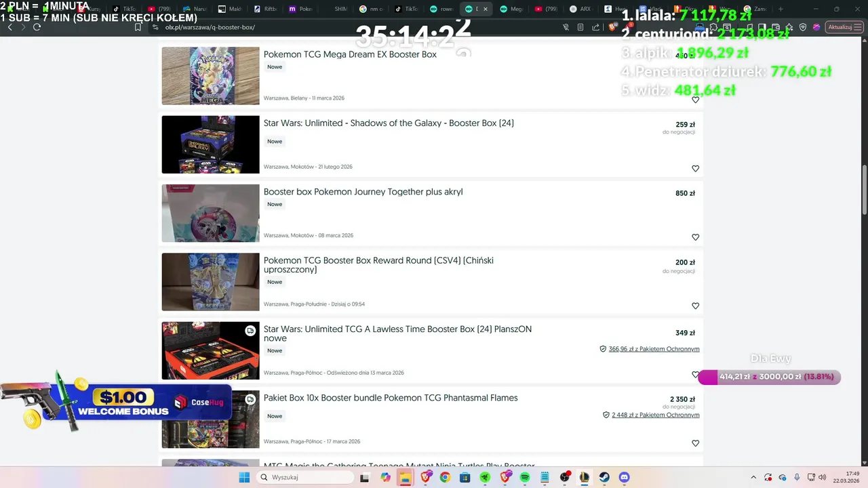Show hidden system tray icons chevron
The image size is (868, 488).
pyautogui.click(x=753, y=478)
